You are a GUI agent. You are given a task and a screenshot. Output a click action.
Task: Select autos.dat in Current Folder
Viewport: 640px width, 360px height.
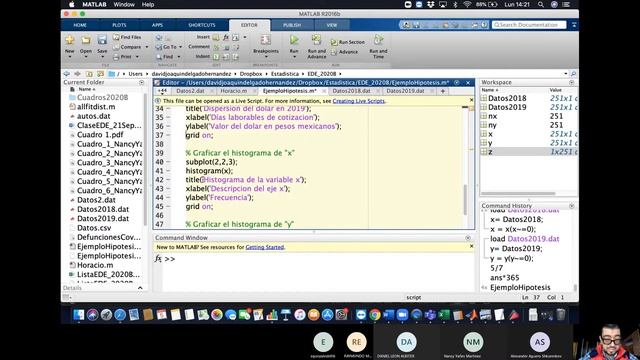click(x=93, y=116)
